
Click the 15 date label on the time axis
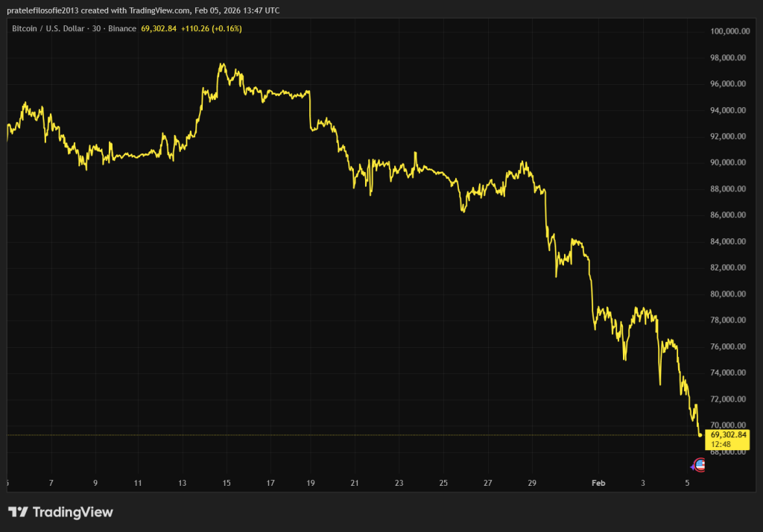click(x=227, y=483)
